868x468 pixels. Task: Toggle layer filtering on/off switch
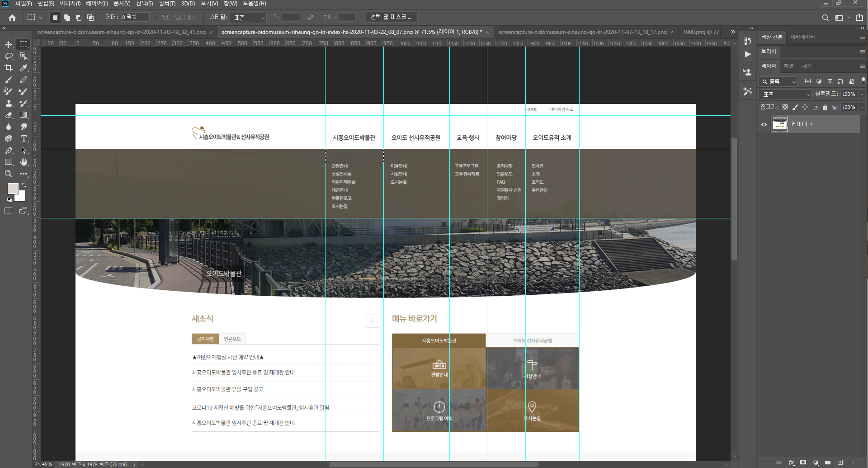863,80
